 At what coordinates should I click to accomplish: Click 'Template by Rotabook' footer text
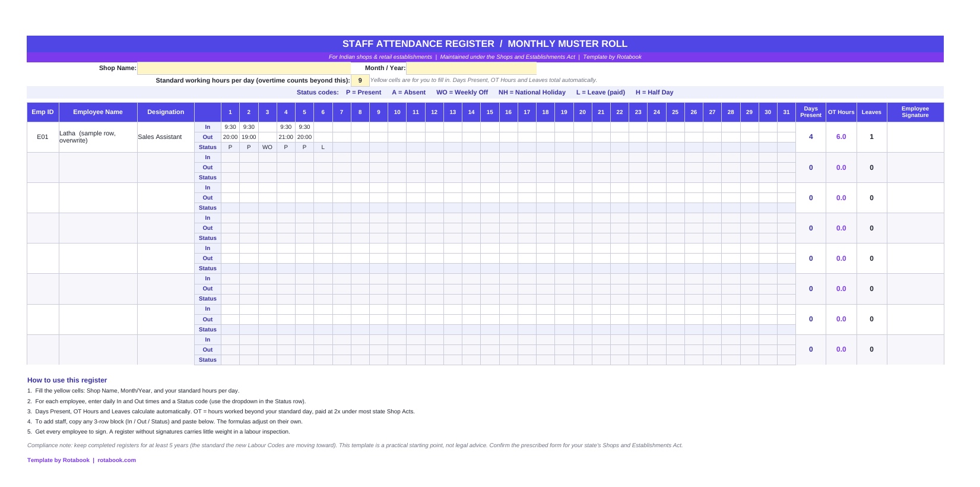[58, 460]
